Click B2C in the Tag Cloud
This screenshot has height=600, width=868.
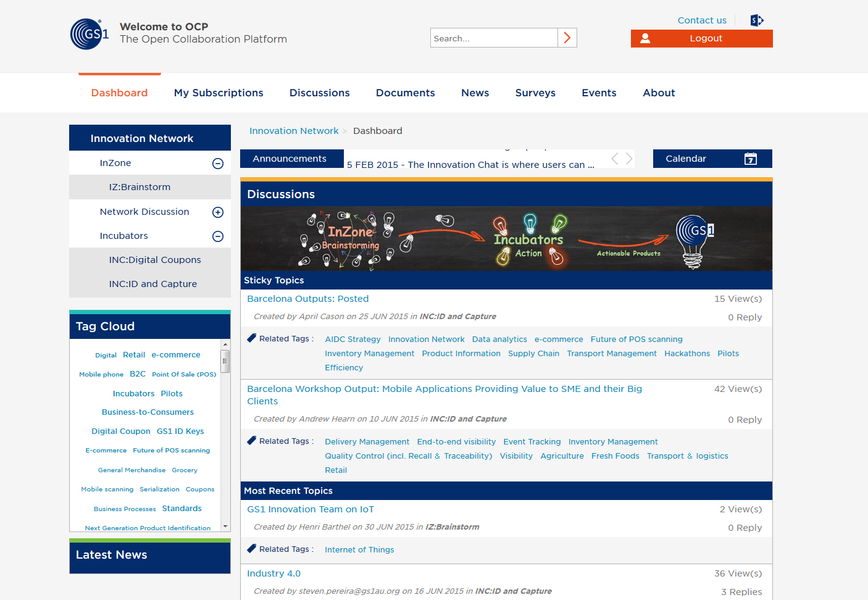(x=138, y=374)
